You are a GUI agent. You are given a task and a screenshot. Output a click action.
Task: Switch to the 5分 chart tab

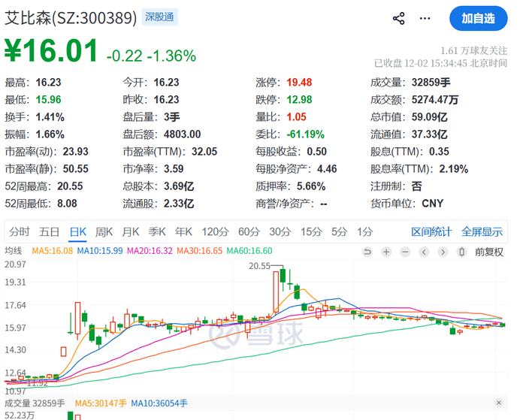pyautogui.click(x=339, y=232)
